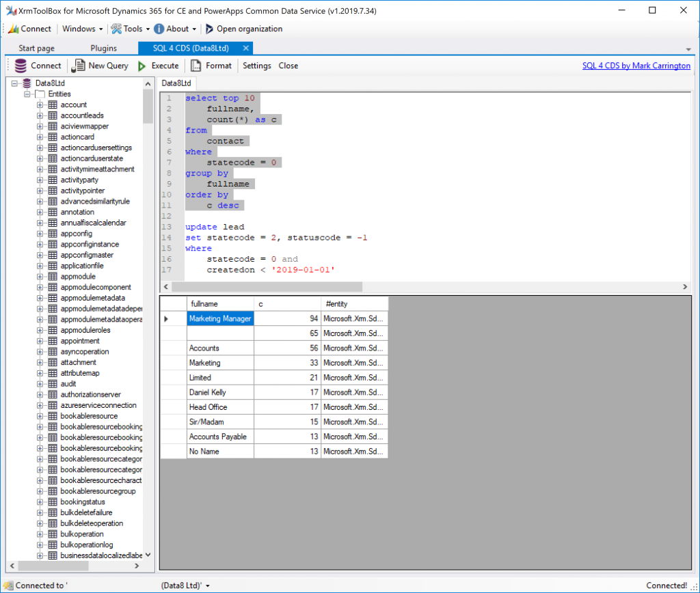Screen dimensions: 700x593
Task: Switch to the Plugins tab
Action: (x=103, y=48)
